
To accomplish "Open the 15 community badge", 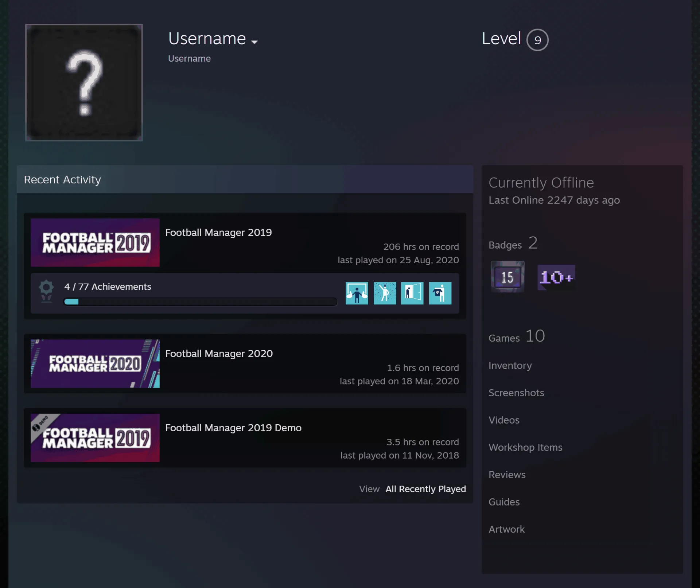I will (x=507, y=277).
